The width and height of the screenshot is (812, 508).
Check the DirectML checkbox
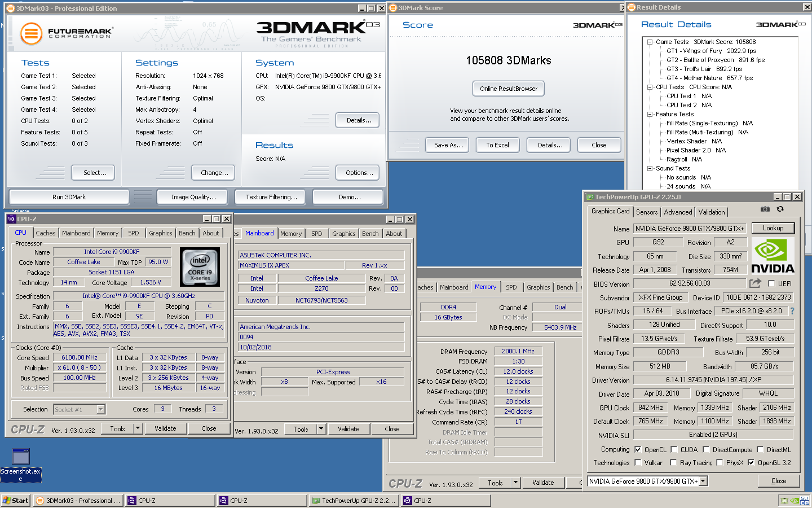click(x=760, y=449)
